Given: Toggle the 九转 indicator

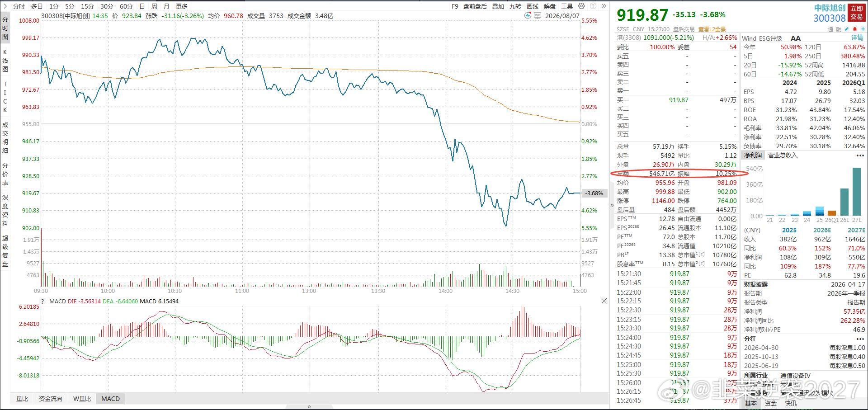Looking at the screenshot, I should click(x=515, y=6).
